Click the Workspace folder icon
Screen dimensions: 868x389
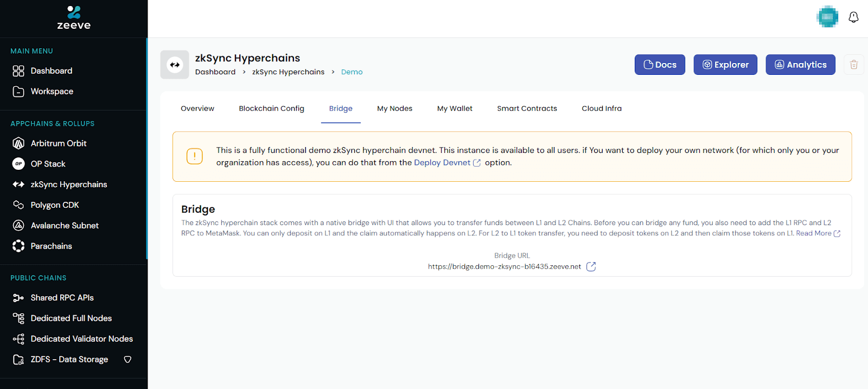[x=18, y=92]
